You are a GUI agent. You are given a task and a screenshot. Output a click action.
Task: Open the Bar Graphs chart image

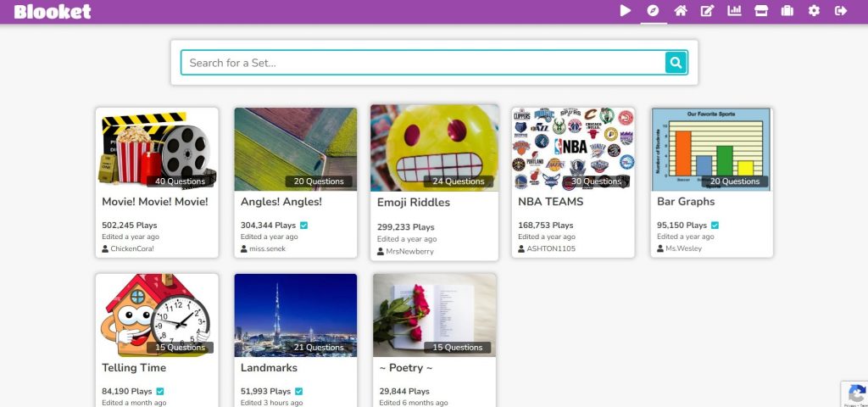coord(712,149)
